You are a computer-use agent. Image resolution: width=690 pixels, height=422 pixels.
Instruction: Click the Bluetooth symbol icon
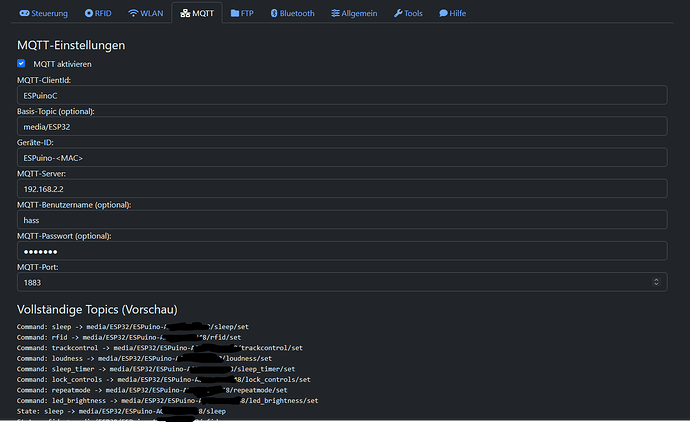pyautogui.click(x=274, y=14)
